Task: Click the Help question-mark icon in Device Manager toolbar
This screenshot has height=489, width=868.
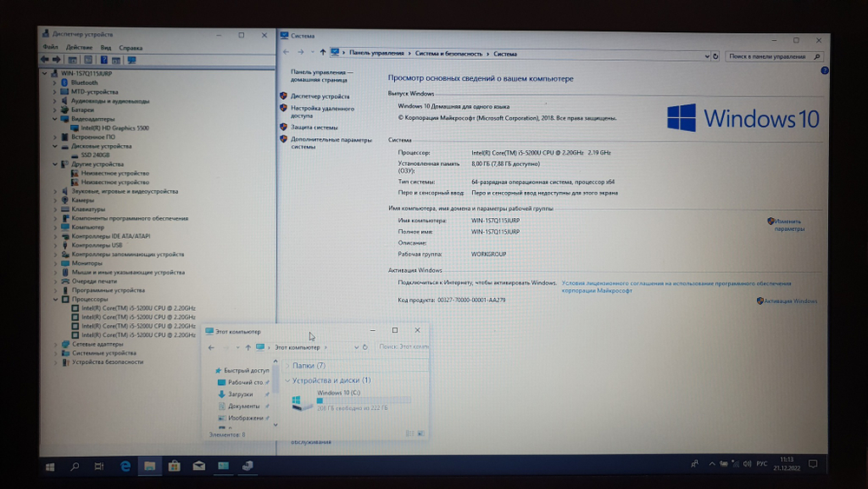Action: point(103,60)
